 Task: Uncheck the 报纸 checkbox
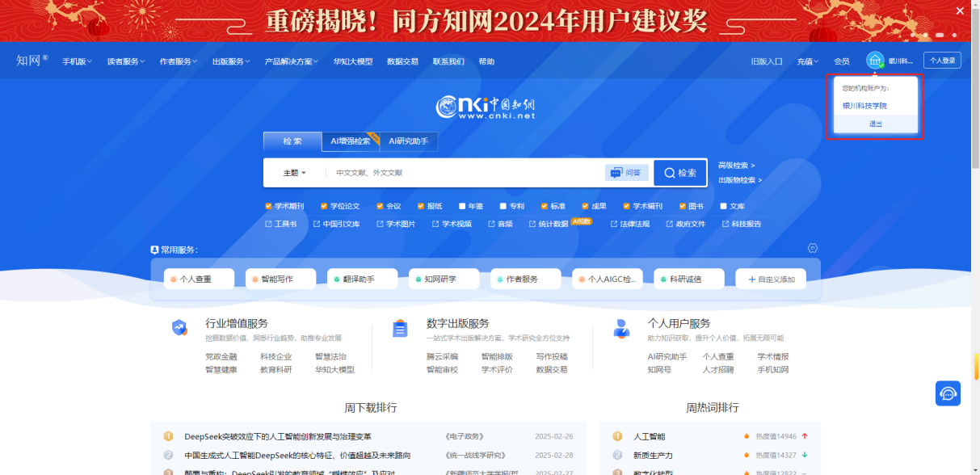(x=421, y=206)
